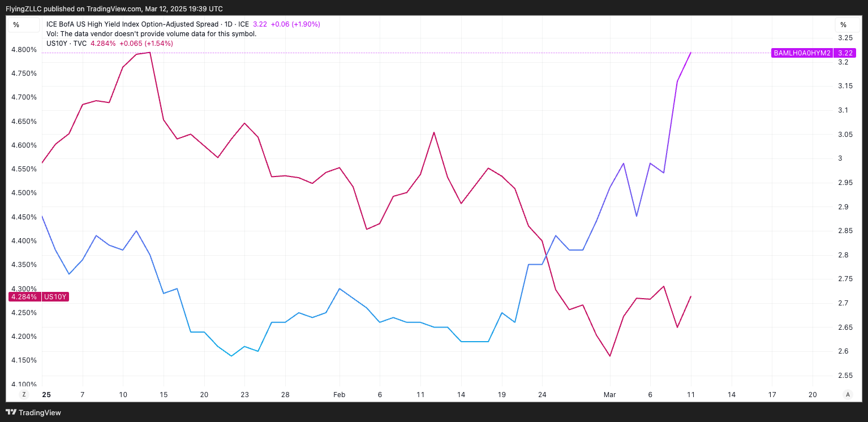
Task: Click the 4.200% left scale value
Action: pos(24,336)
